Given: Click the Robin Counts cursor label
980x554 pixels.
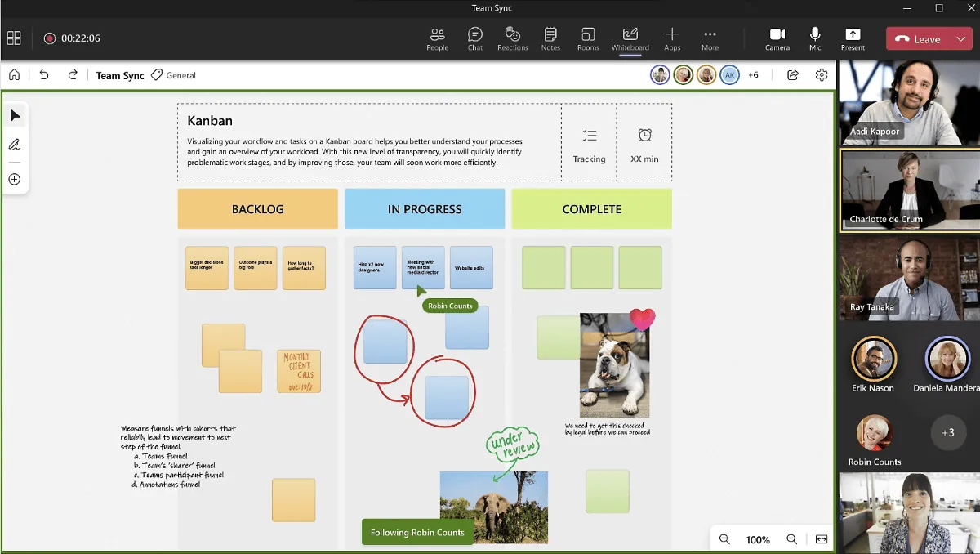Looking at the screenshot, I should pos(450,306).
